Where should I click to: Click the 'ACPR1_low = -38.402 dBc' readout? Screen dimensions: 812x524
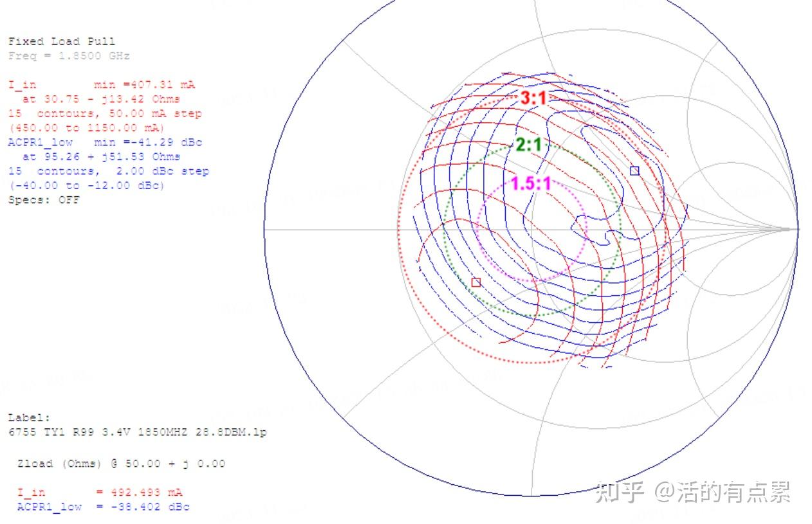[x=104, y=507]
